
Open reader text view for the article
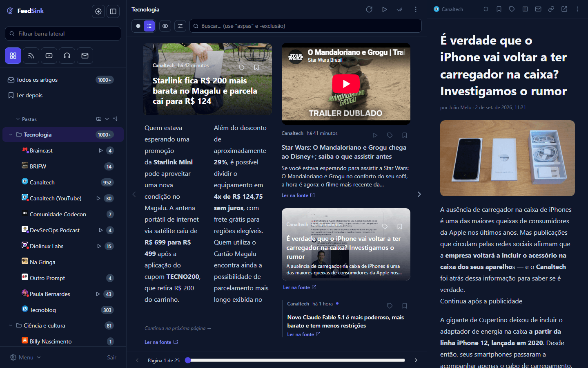tap(525, 9)
